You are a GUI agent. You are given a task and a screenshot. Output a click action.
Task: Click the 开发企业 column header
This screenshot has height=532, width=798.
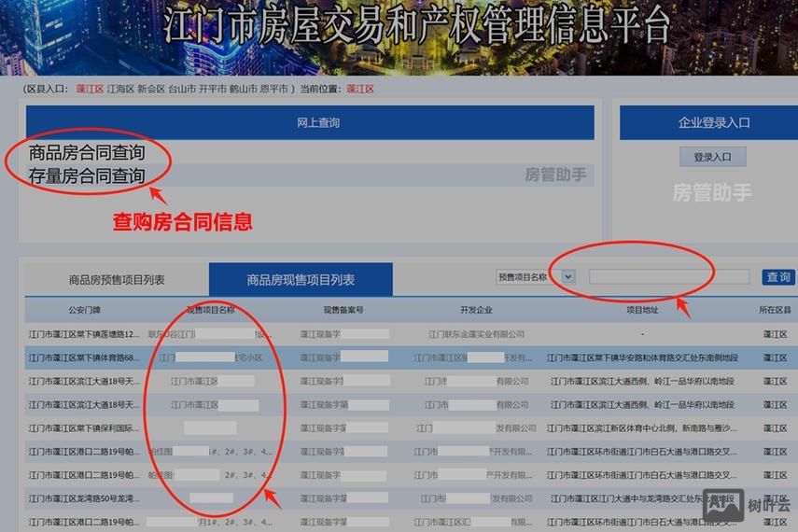tap(476, 310)
